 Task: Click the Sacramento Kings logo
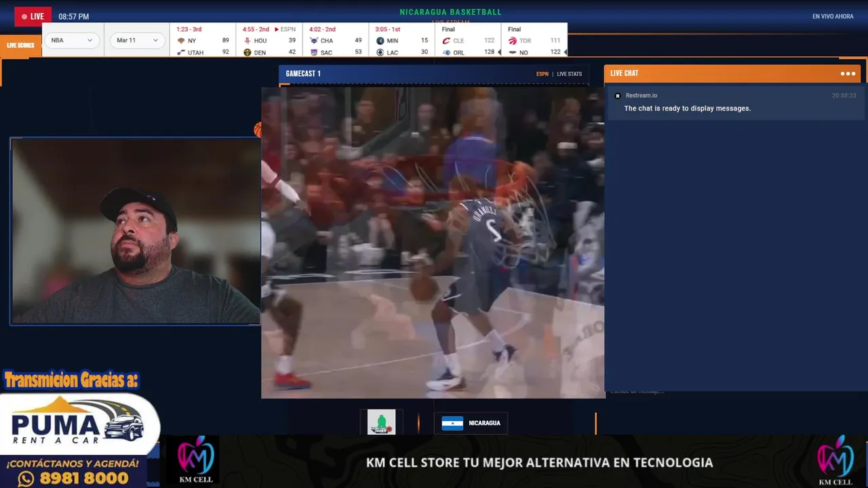[x=313, y=52]
